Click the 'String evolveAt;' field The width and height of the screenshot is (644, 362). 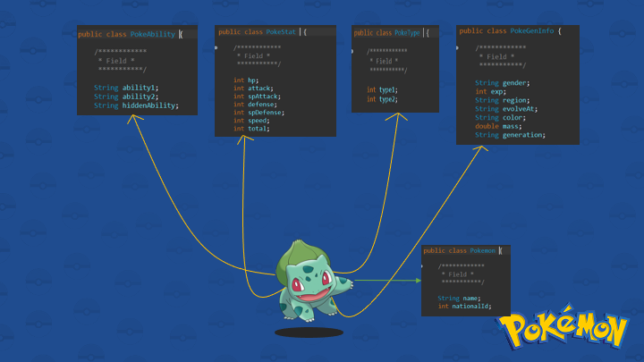[x=506, y=109]
